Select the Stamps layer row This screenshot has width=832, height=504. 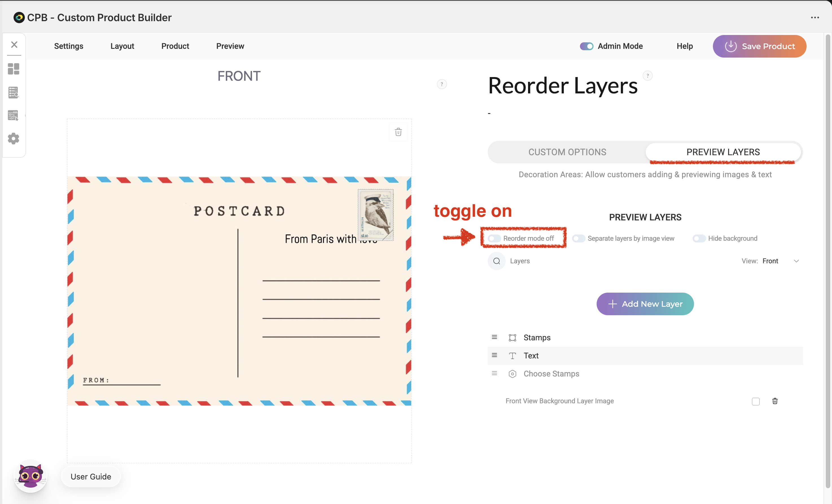[645, 338]
